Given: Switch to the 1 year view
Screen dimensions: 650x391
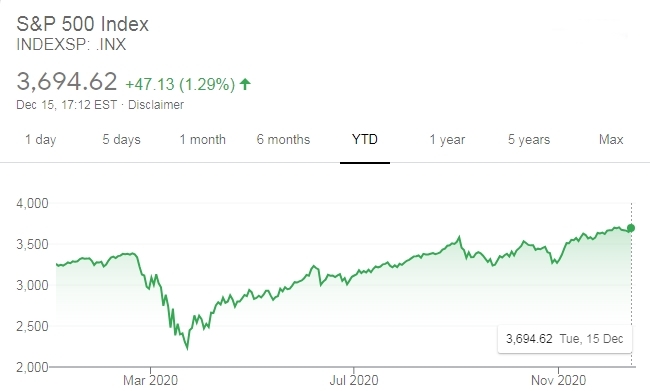Looking at the screenshot, I should click(x=447, y=139).
